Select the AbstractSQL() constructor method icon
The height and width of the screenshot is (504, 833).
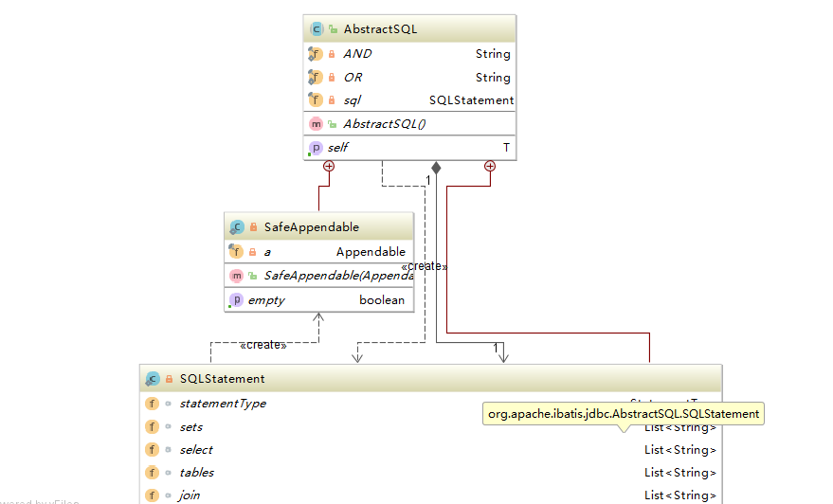coord(317,124)
